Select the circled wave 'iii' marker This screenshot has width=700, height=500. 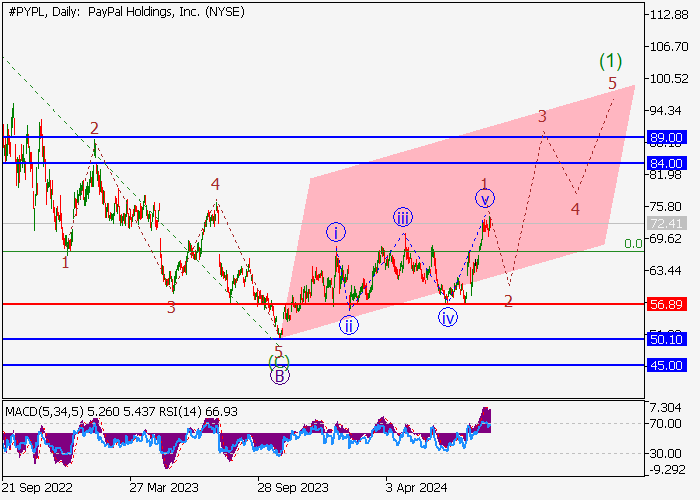coord(403,217)
